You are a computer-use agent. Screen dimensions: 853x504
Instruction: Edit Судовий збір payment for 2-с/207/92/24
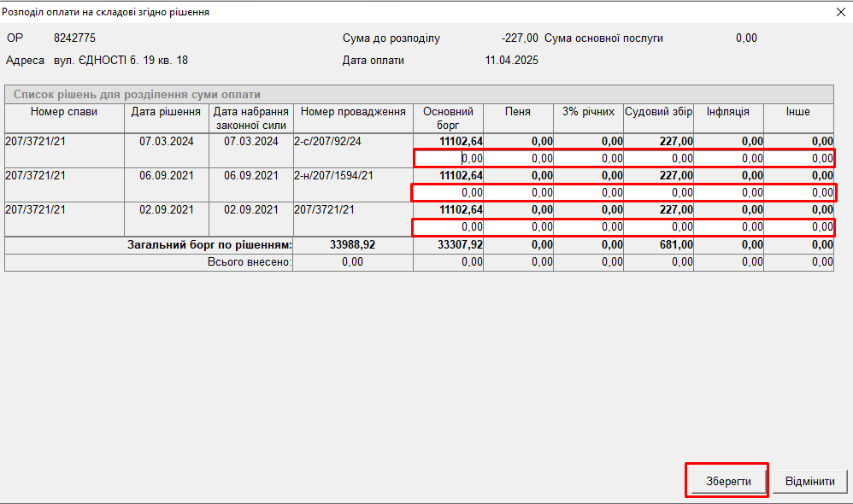click(659, 158)
